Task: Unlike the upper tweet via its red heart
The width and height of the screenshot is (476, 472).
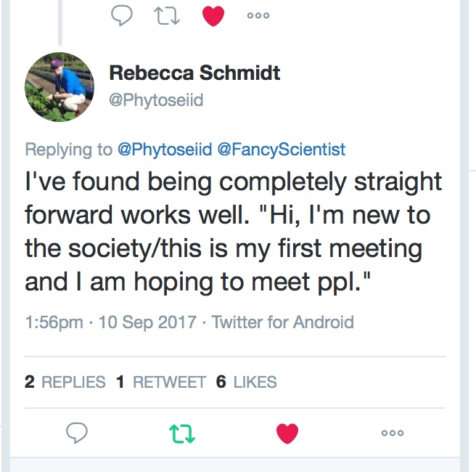Action: click(x=213, y=16)
